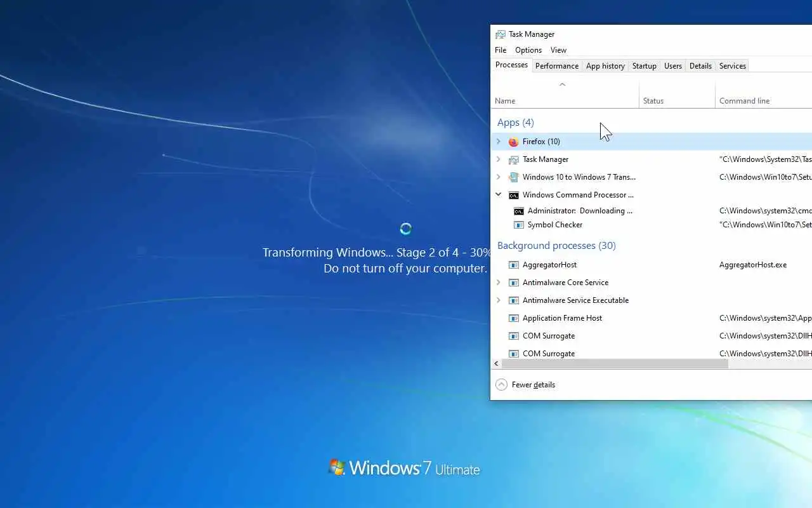Expand the Windows 10 to Windows 7 Transformation row
This screenshot has height=508, width=812.
click(499, 177)
